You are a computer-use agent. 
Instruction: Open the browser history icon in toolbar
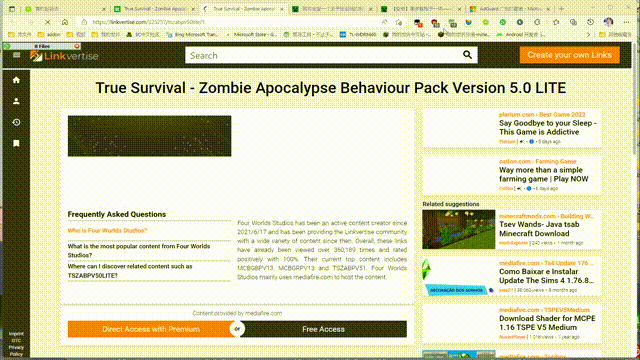(x=590, y=22)
